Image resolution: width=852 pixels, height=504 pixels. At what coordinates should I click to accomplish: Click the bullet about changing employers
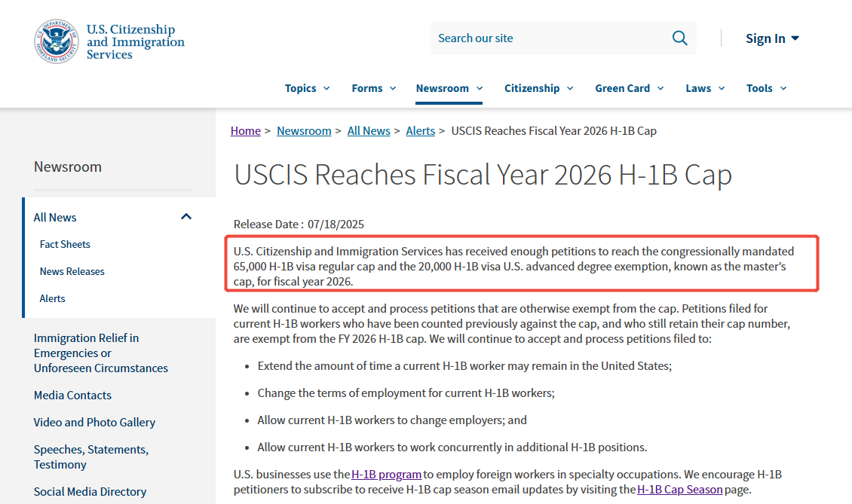pos(392,420)
